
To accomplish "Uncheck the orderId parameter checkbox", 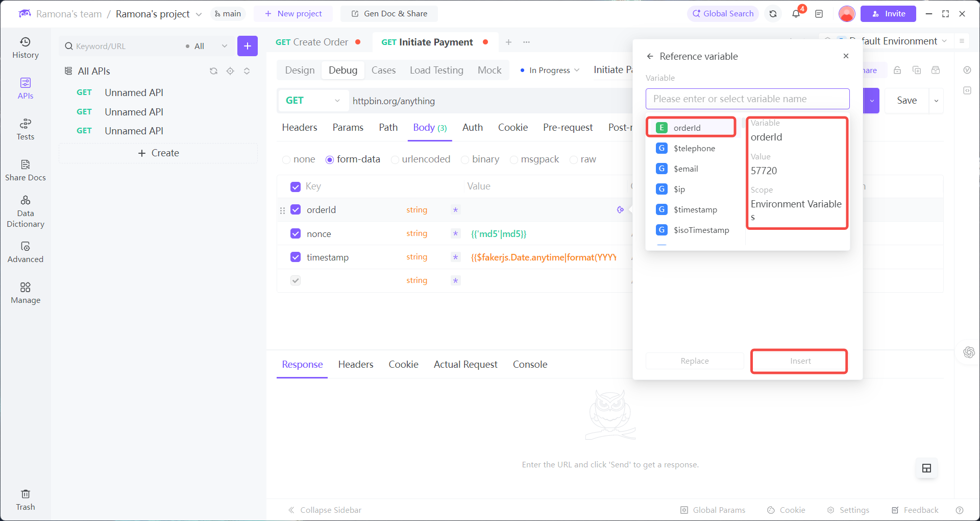I will click(295, 209).
